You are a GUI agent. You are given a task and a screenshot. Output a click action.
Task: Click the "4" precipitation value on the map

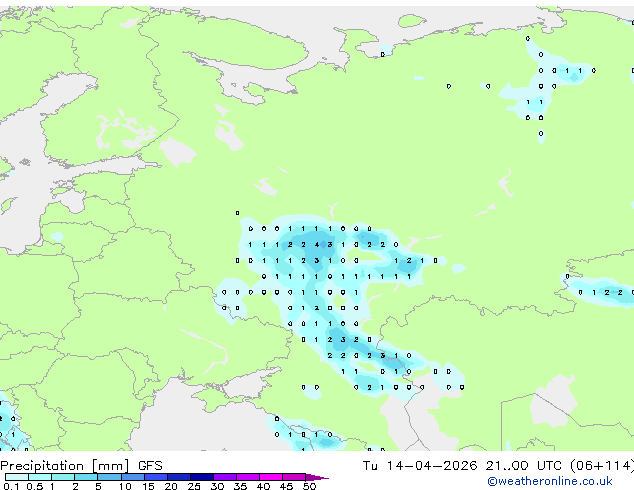(317, 245)
